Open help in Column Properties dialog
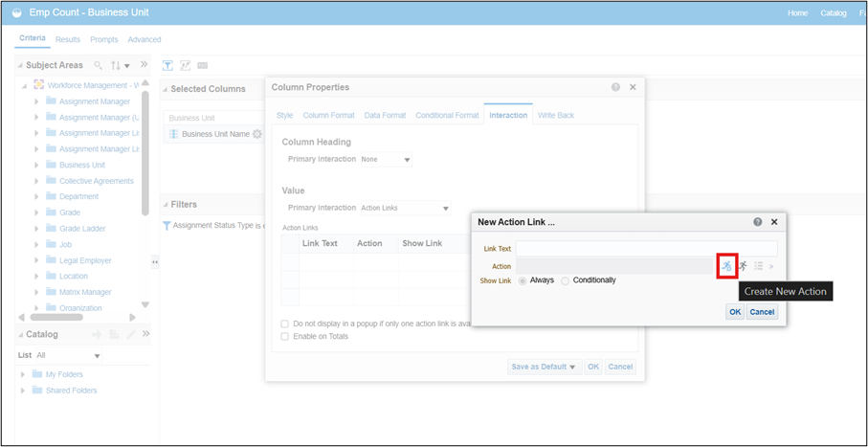The width and height of the screenshot is (868, 447). pyautogui.click(x=615, y=87)
